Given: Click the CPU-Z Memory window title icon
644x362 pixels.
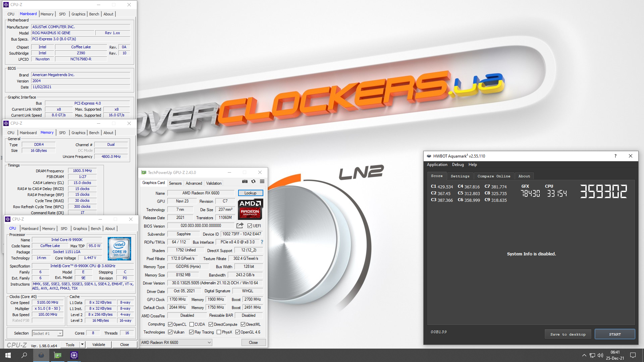Looking at the screenshot, I should (6, 123).
